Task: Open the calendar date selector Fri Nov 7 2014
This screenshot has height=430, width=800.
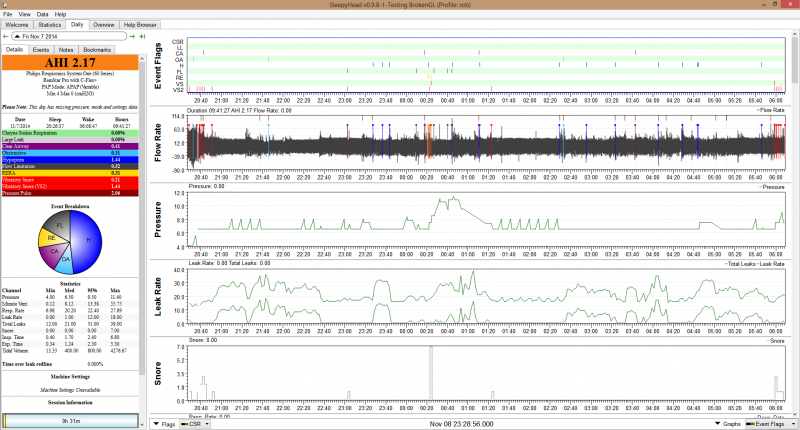Action: [69, 36]
